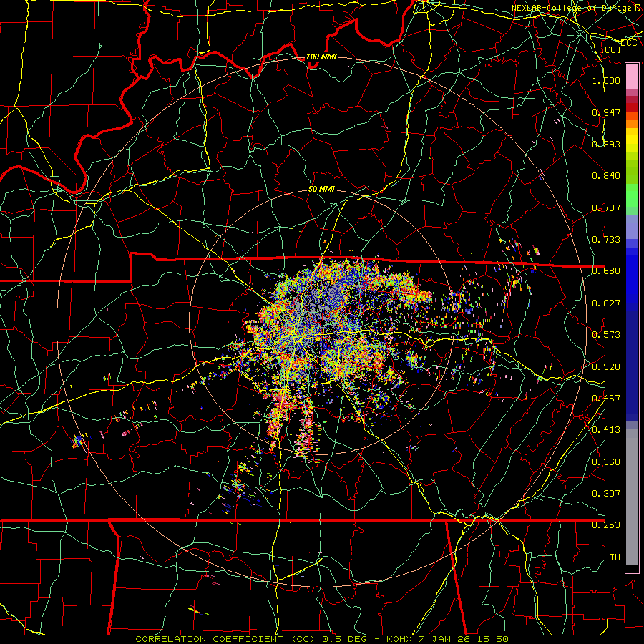Click the 0.627 legend value
644x644 pixels.
(x=606, y=303)
